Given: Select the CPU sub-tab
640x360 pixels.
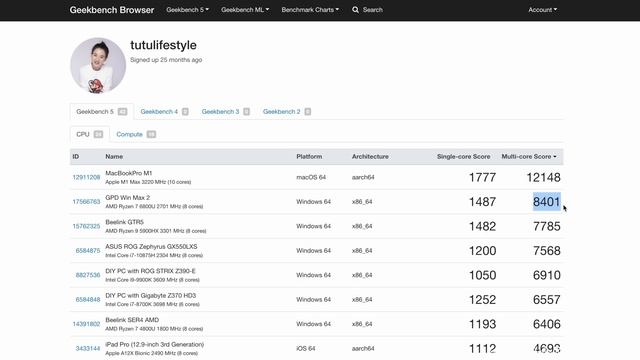Looking at the screenshot, I should (89, 134).
